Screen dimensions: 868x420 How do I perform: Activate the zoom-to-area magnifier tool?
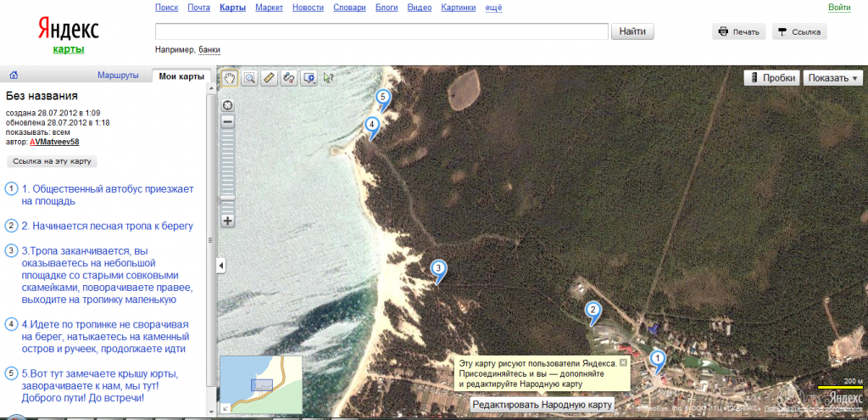tap(250, 77)
